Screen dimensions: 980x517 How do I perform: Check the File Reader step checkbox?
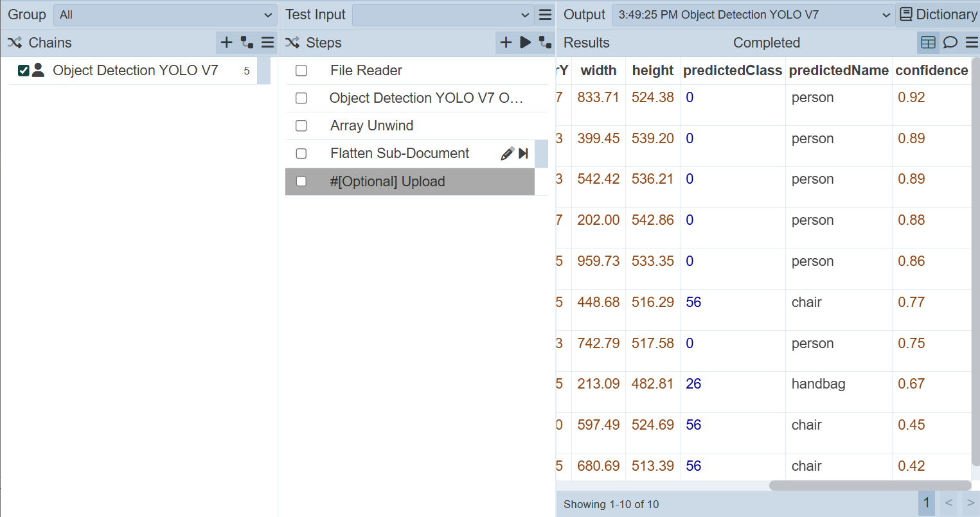tap(301, 71)
